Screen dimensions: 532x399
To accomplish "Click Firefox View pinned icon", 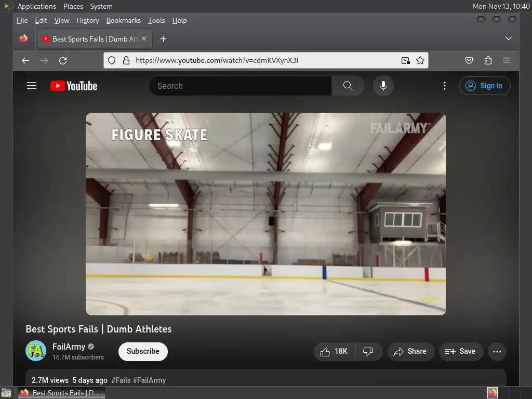I will click(x=23, y=38).
